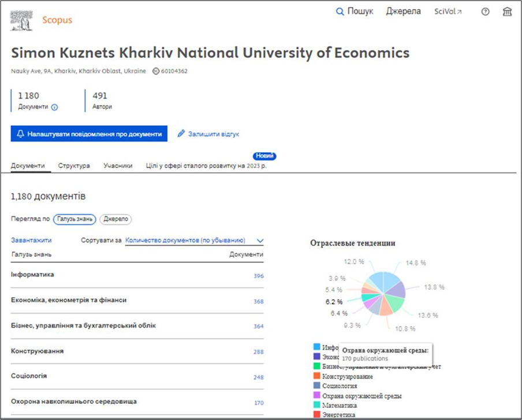This screenshot has height=420, width=522.
Task: Open the sort by Количество документов dropdown
Action: tap(185, 241)
